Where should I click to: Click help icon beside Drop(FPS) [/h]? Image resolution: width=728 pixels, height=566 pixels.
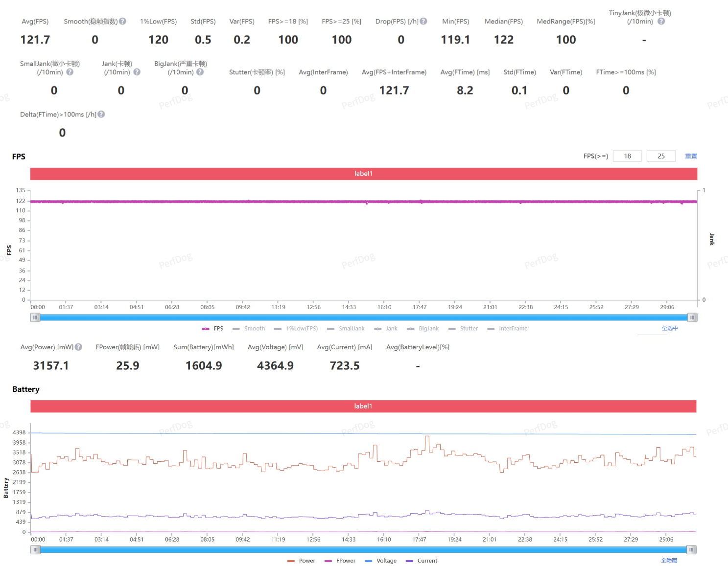click(423, 22)
